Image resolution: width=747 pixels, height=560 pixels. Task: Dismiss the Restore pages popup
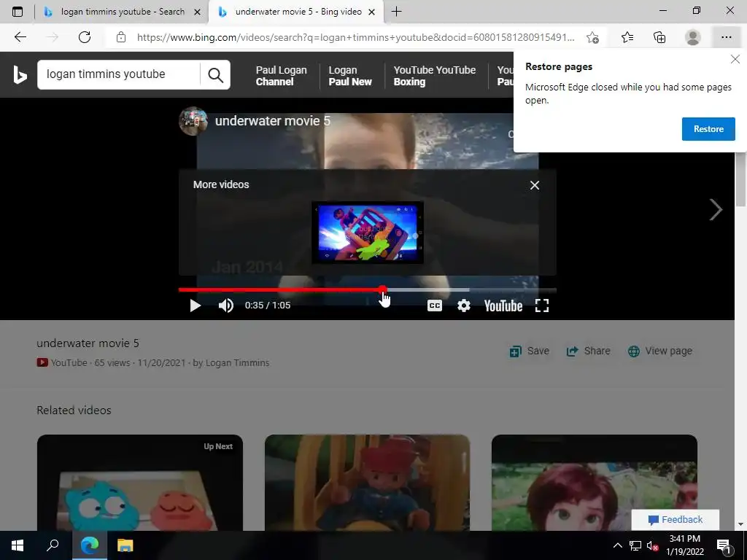(735, 59)
